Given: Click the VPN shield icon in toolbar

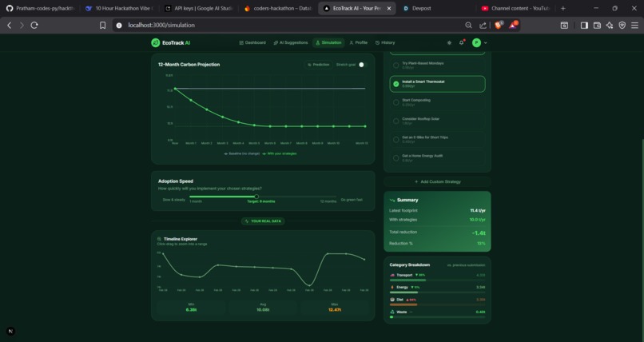Looking at the screenshot, I should click(x=622, y=25).
